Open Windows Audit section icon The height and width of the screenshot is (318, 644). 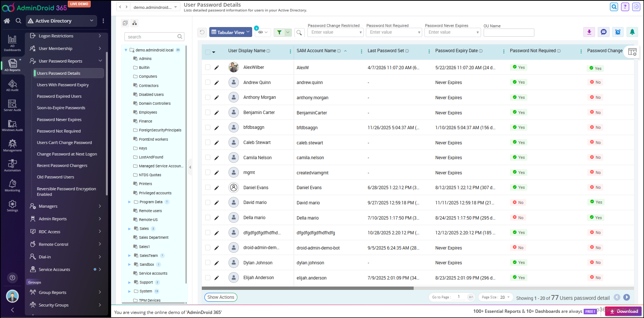12,125
